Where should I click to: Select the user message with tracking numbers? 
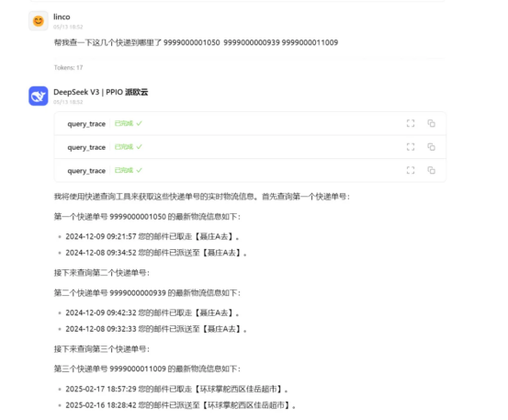pyautogui.click(x=196, y=42)
